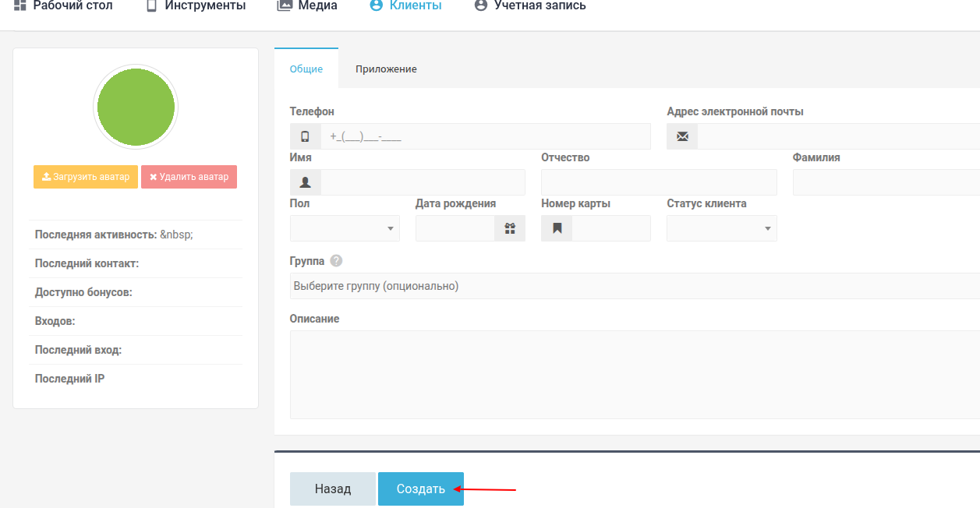Open the Пол dropdown

345,228
